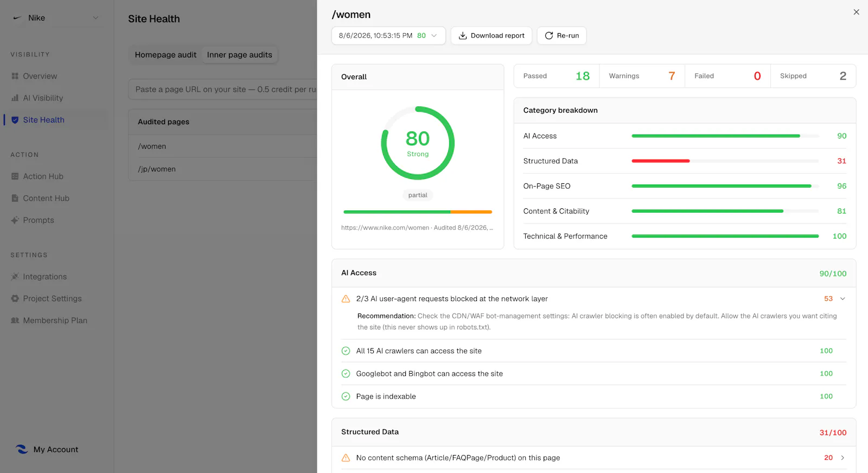This screenshot has height=473, width=868.
Task: Click the /women panel title
Action: (351, 15)
